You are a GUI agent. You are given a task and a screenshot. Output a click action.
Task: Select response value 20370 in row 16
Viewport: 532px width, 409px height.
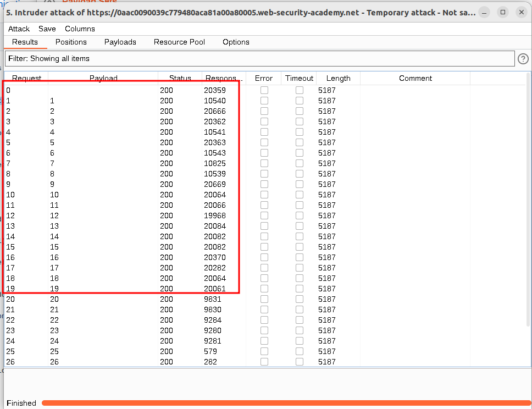coord(215,257)
